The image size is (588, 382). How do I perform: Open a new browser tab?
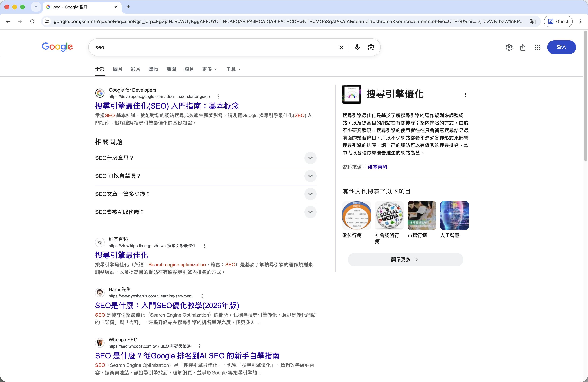(x=128, y=7)
